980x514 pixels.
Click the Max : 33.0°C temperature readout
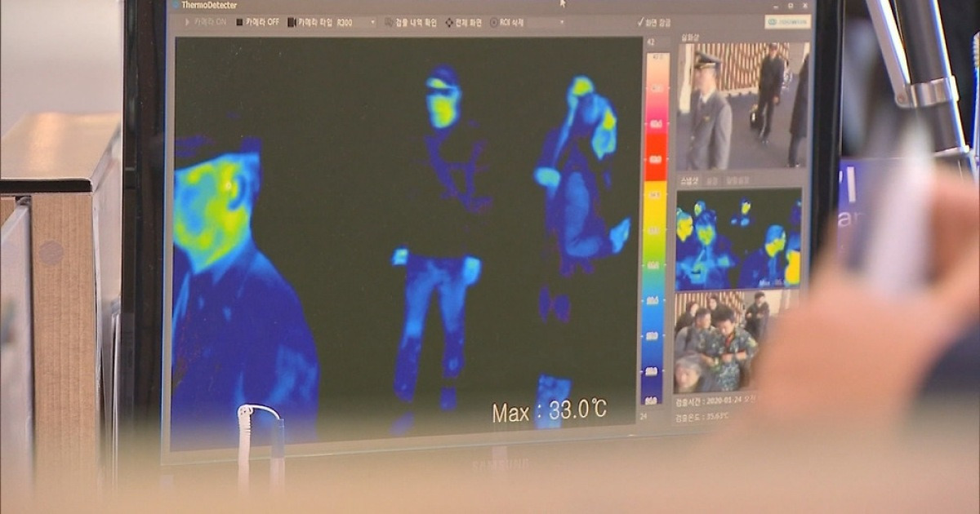549,411
